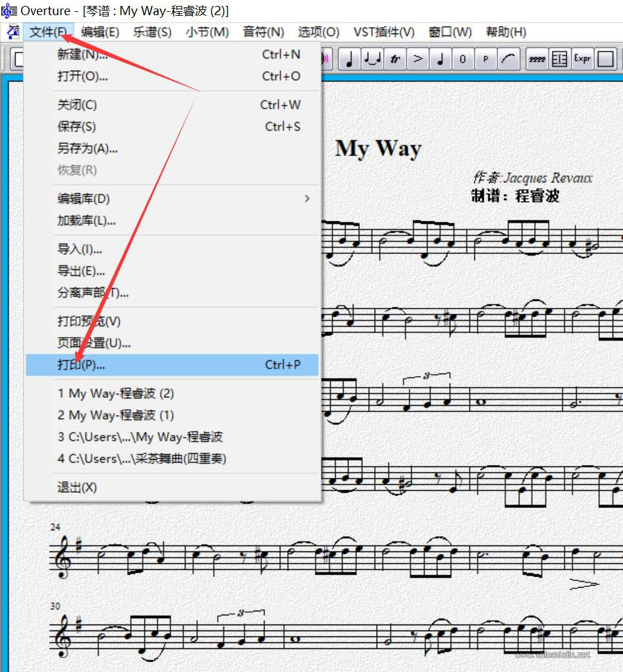This screenshot has height=672, width=623.
Task: Select the text cursor staff tool
Action: point(560,59)
